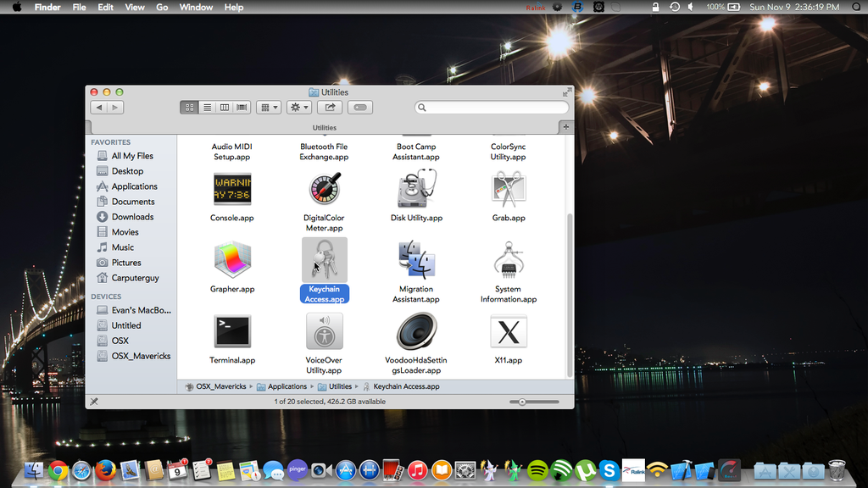Image resolution: width=868 pixels, height=488 pixels.
Task: Switch Finder to column view
Action: [225, 108]
